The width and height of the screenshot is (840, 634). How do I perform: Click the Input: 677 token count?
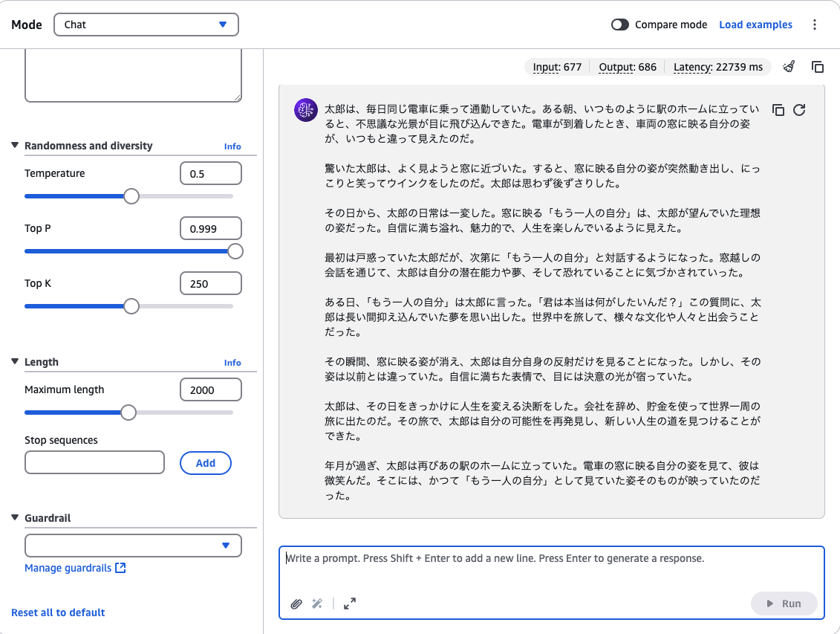(557, 67)
